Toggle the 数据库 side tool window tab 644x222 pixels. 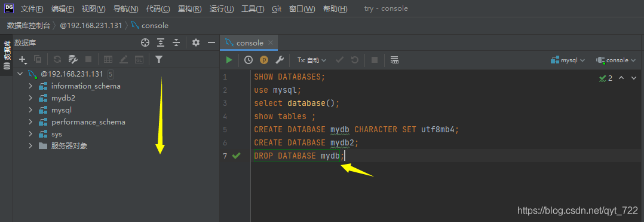[x=7, y=56]
